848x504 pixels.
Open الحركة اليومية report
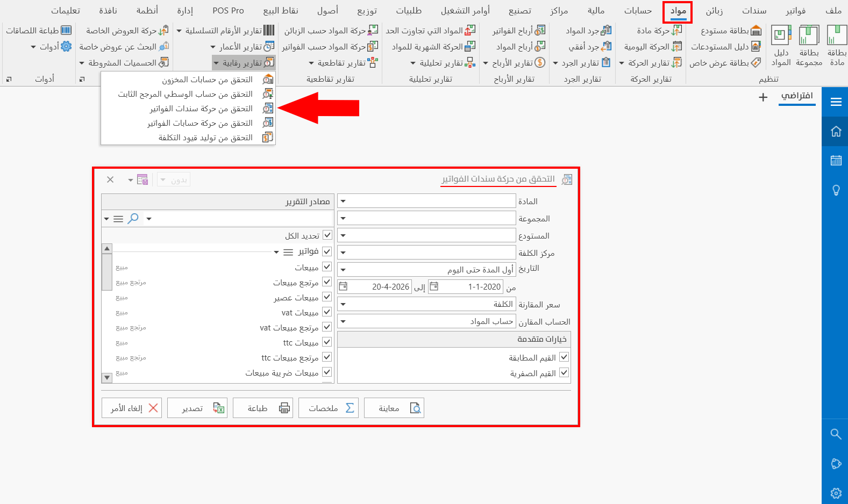click(x=653, y=47)
